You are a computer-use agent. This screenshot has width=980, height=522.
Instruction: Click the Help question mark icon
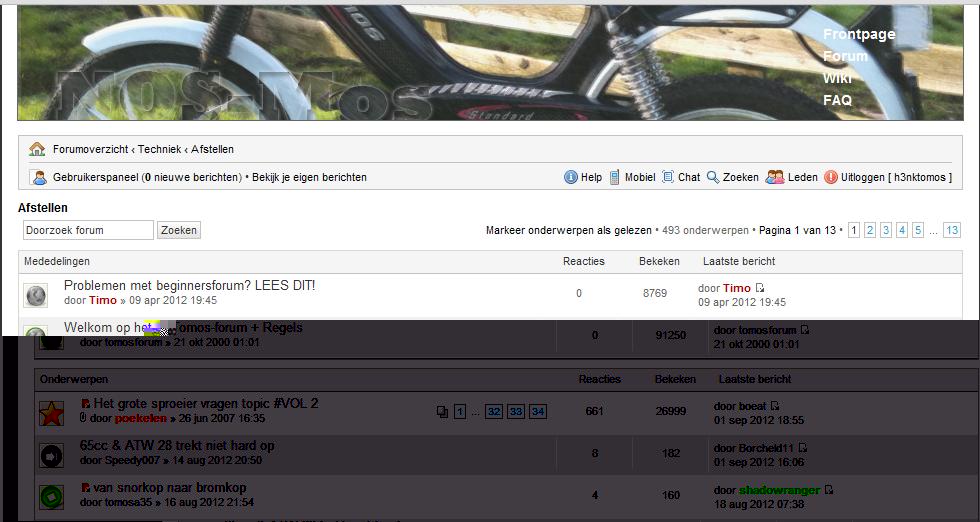pos(571,177)
